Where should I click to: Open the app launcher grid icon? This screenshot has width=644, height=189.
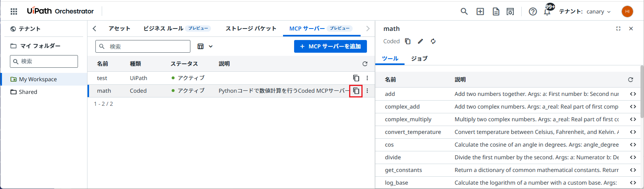14,11
